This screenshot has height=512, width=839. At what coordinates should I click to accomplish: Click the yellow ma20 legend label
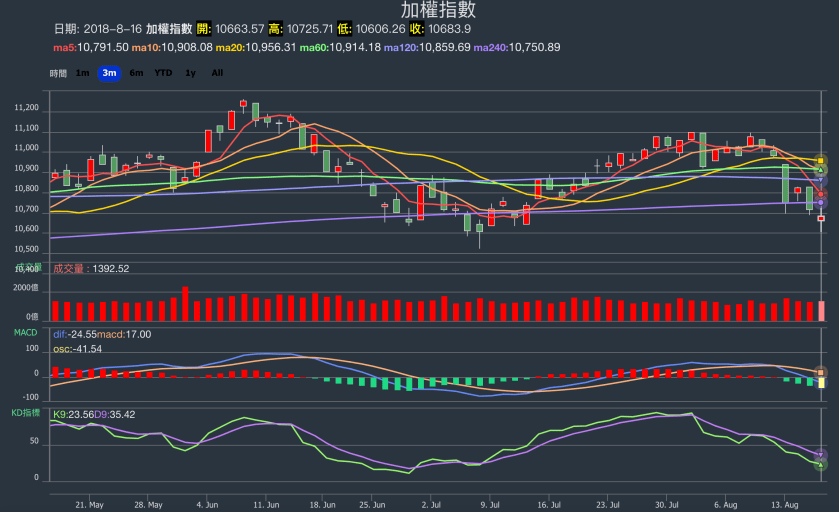(x=230, y=47)
